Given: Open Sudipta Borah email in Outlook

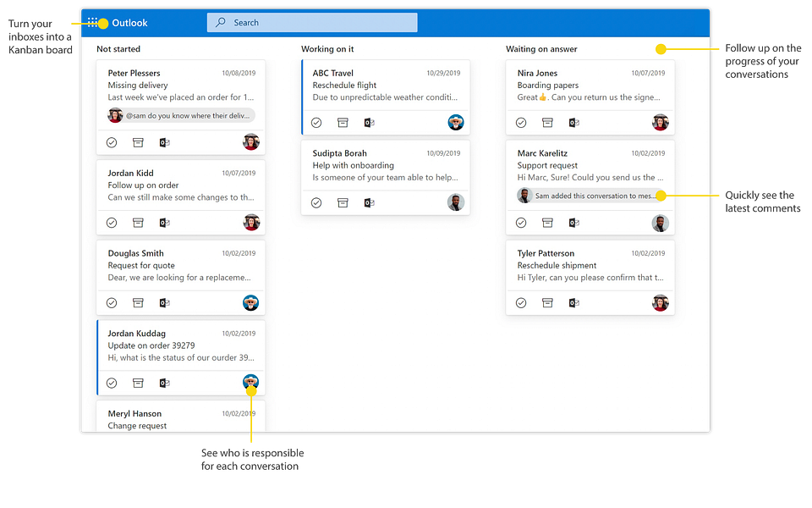Looking at the screenshot, I should pos(370,202).
